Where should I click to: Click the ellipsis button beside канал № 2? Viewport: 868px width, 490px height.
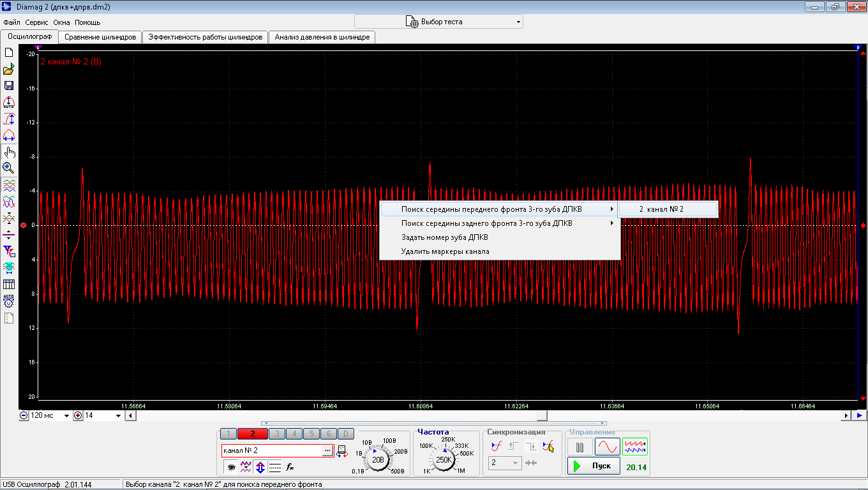click(327, 450)
